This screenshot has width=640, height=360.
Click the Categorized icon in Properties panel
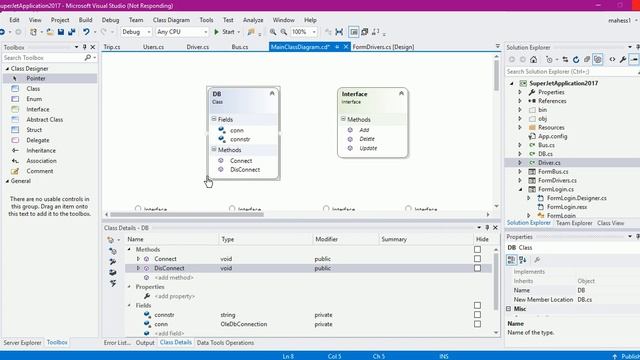coord(511,260)
